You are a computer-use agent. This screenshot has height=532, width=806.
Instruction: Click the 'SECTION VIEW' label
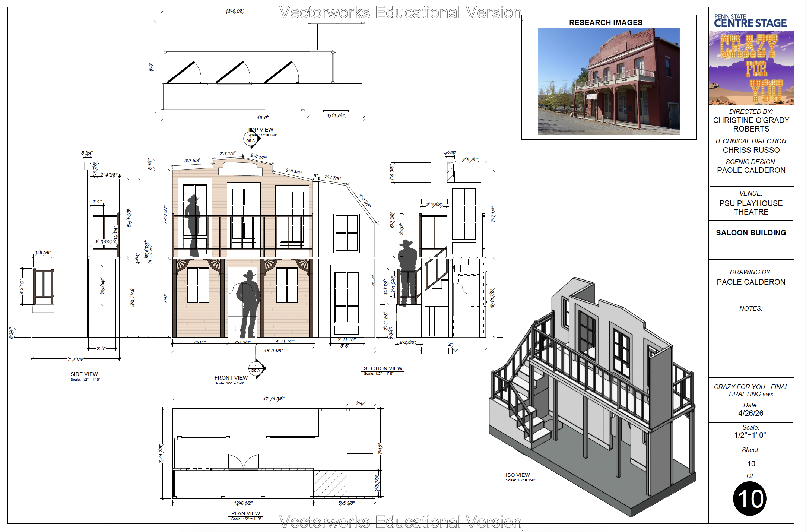383,368
